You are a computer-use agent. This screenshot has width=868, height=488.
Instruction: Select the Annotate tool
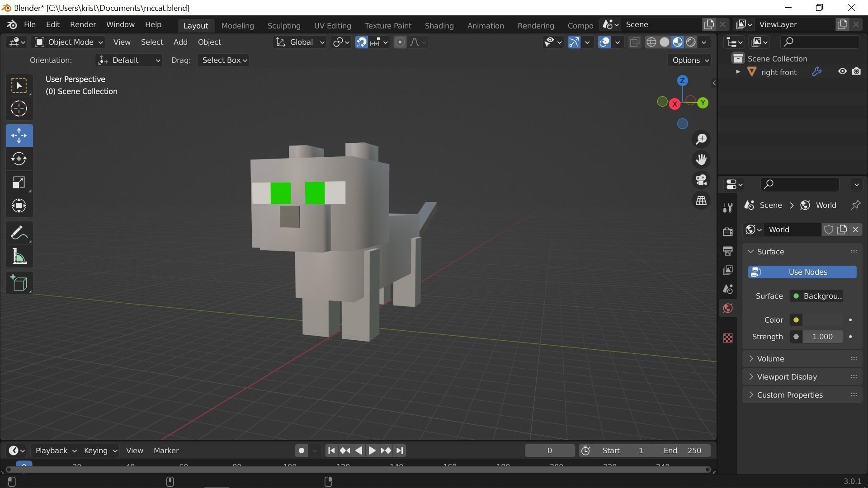point(19,233)
